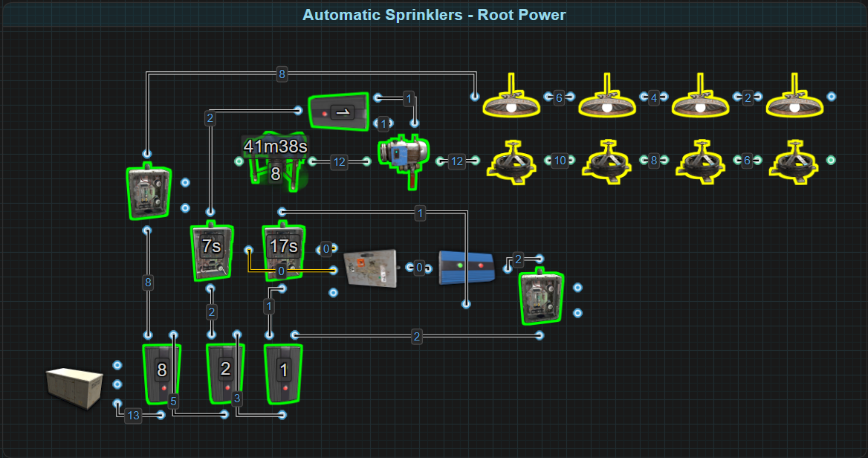
Task: Click the upper output port of the left splitter
Action: pos(186,182)
